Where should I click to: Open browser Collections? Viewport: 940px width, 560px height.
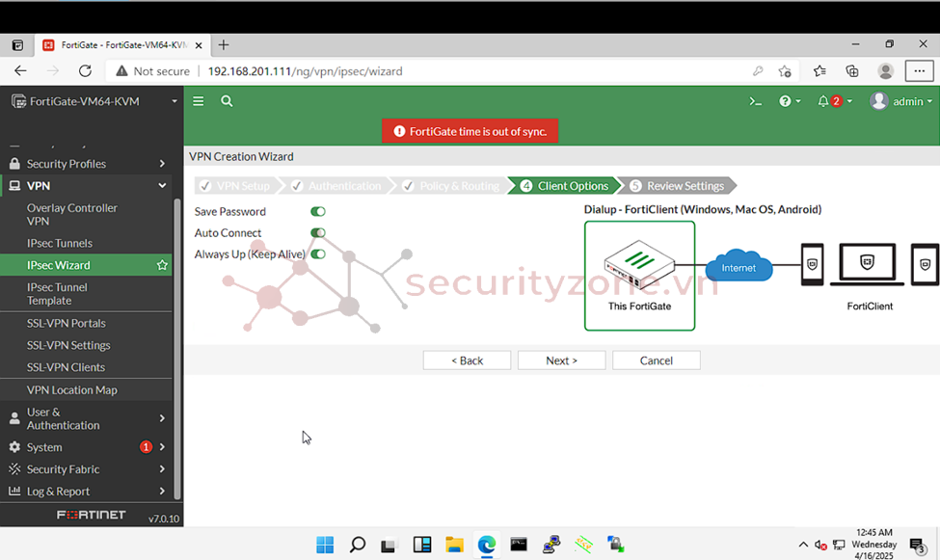(852, 71)
